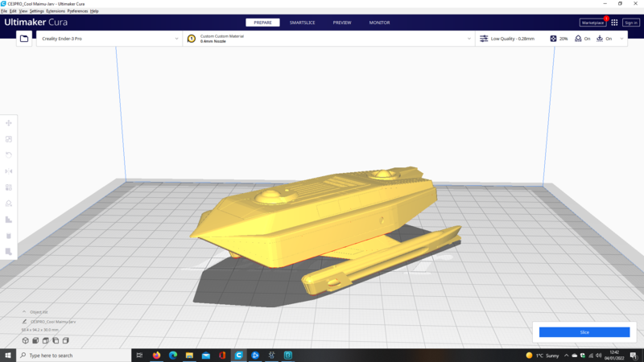Image resolution: width=644 pixels, height=362 pixels.
Task: Click the eighth left sidebar tool icon
Action: point(9,236)
